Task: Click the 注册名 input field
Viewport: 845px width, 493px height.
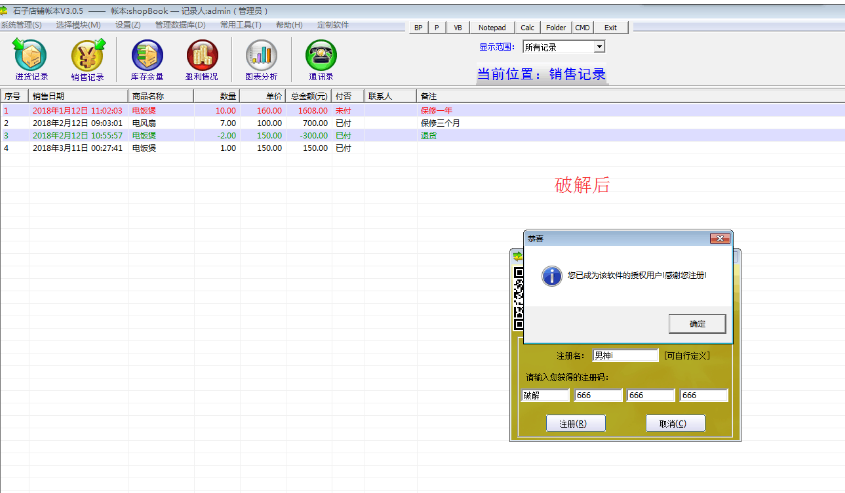Action: [625, 355]
